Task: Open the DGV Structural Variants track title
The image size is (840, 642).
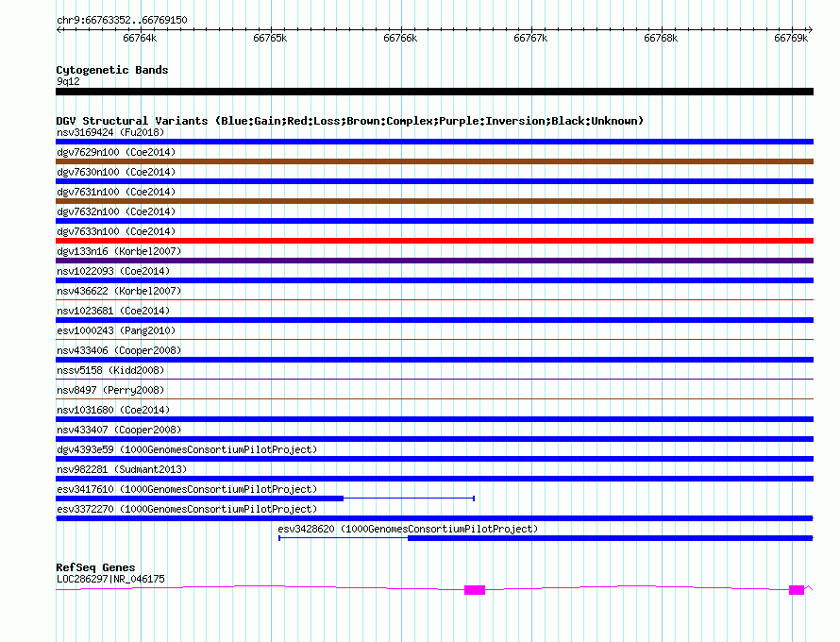Action: (350, 121)
